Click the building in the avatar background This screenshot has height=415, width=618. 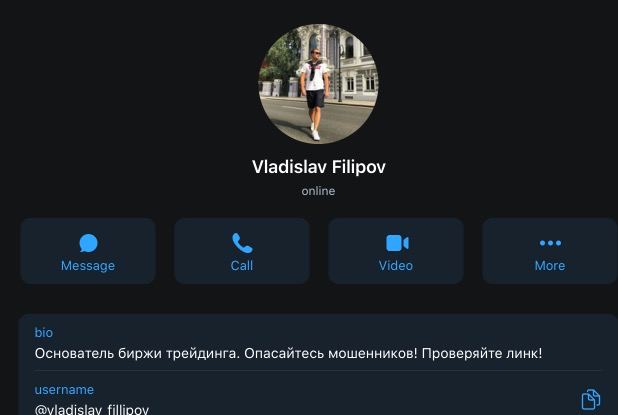[345, 63]
